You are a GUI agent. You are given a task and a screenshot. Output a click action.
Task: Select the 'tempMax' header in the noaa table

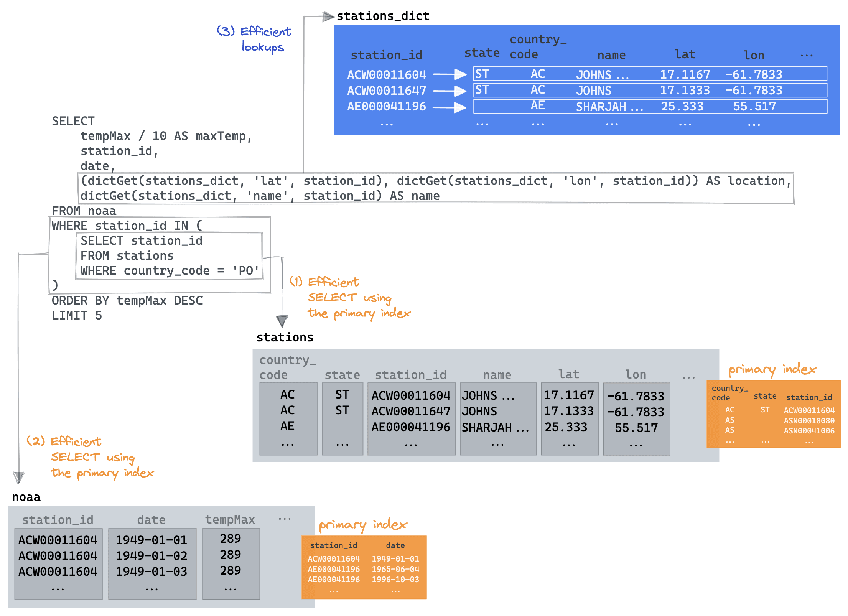230,519
